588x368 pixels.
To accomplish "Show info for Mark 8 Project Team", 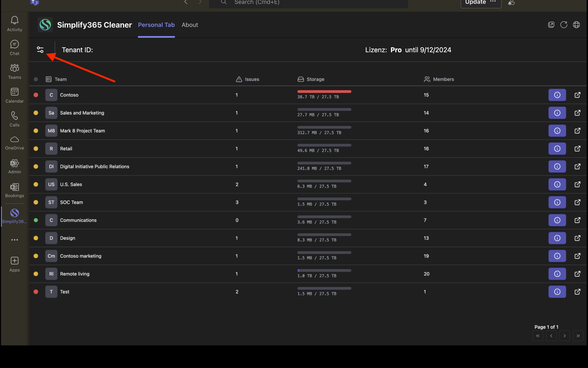I will (x=557, y=131).
